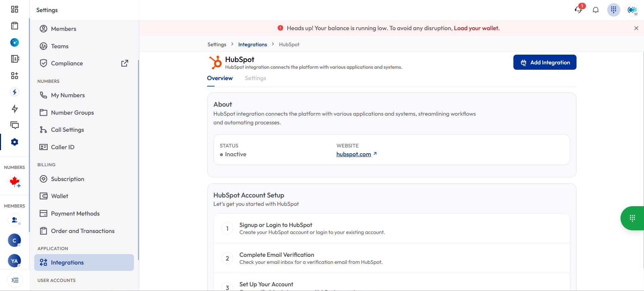This screenshot has width=644, height=291.
Task: Expand the left rail with bottom toggle icon
Action: [x=15, y=280]
